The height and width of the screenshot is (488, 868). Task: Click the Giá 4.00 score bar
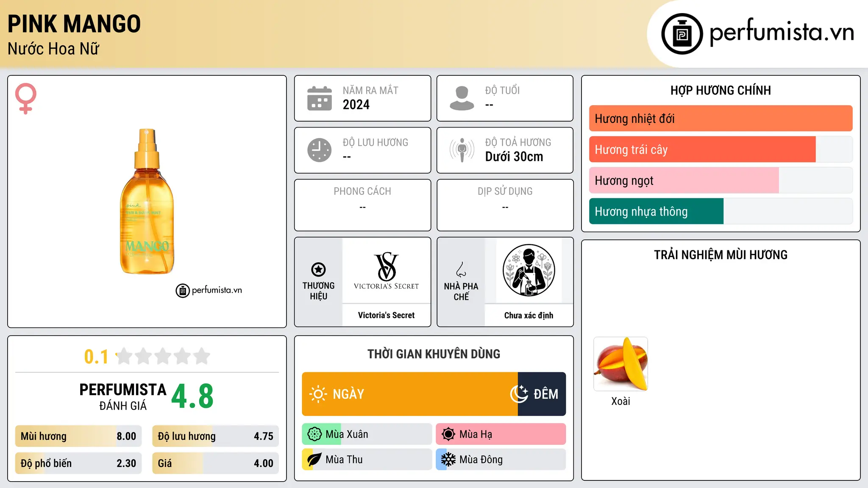click(x=215, y=463)
